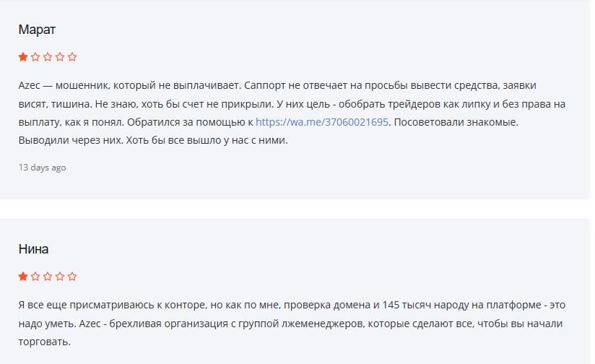Click the third star in Марат's rating

pos(48,57)
